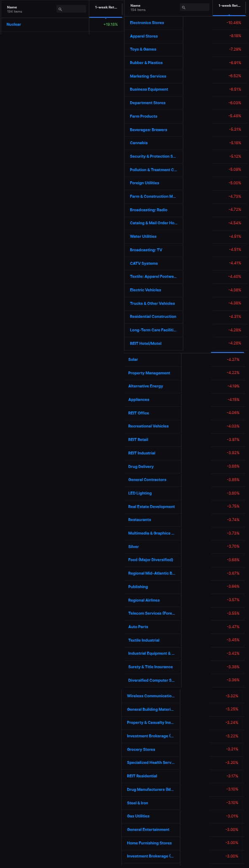The height and width of the screenshot is (868, 249).
Task: Open the Auto Parts link
Action: click(x=138, y=627)
